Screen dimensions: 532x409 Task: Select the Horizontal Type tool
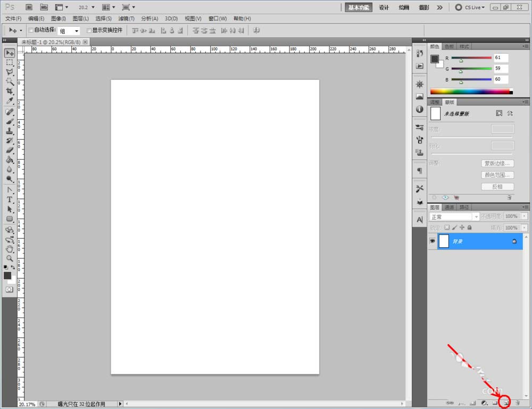pos(10,199)
